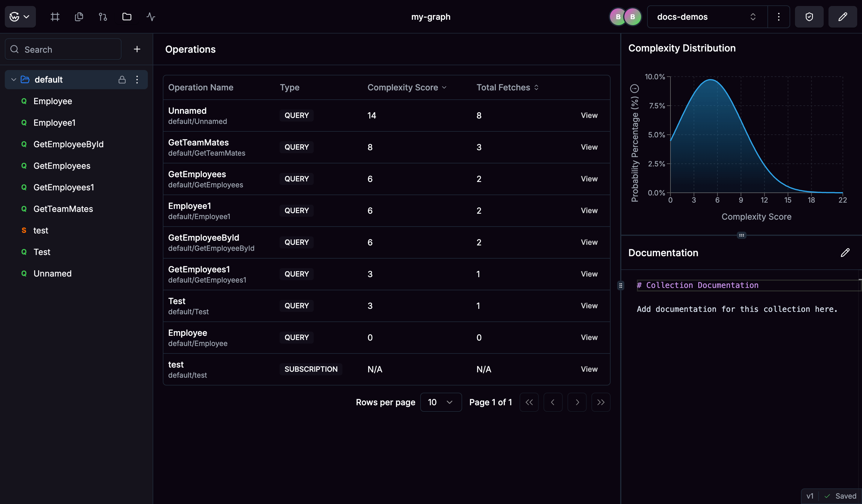Collapse the default collection folder
Viewport: 862px width, 504px height.
point(14,80)
